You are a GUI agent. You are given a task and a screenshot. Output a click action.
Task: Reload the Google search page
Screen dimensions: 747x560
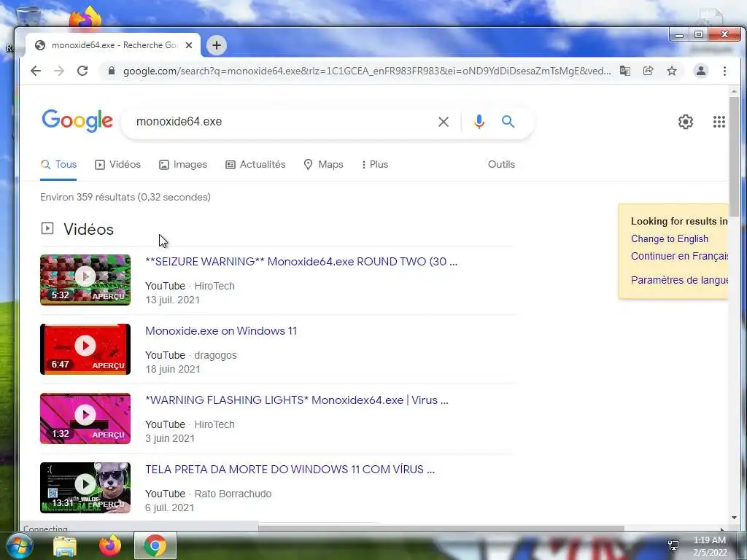pos(82,71)
